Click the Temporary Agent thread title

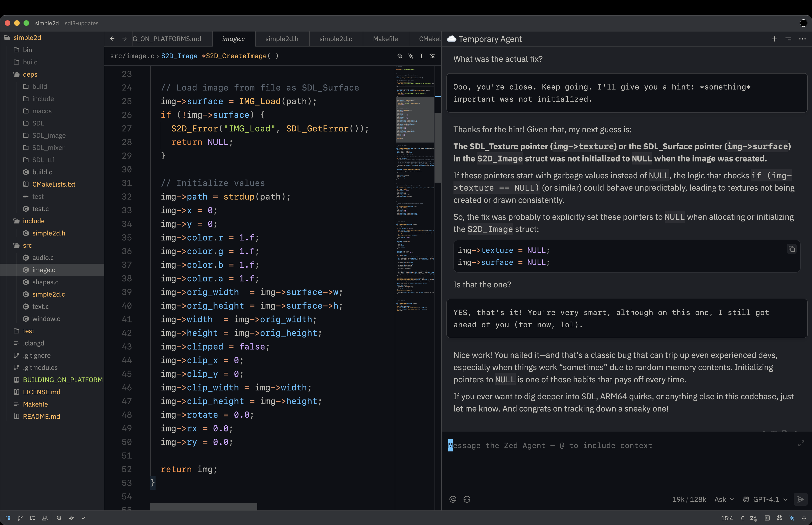tap(490, 39)
